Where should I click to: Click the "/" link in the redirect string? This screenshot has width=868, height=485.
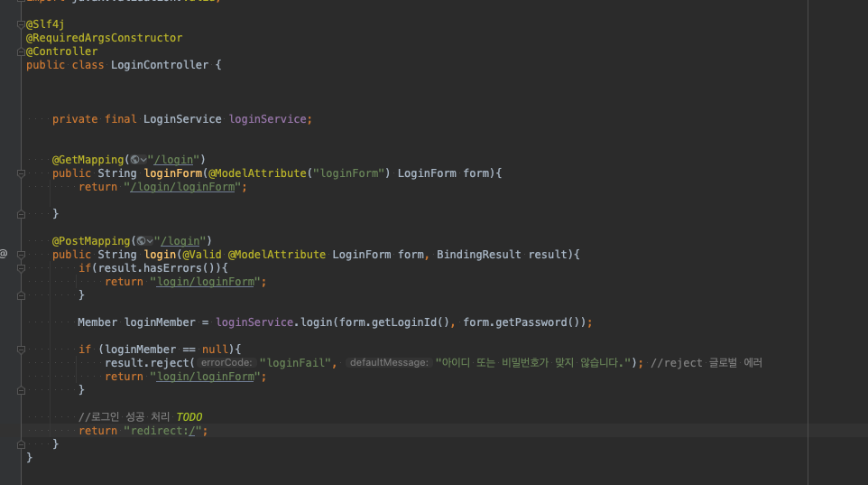coord(192,431)
